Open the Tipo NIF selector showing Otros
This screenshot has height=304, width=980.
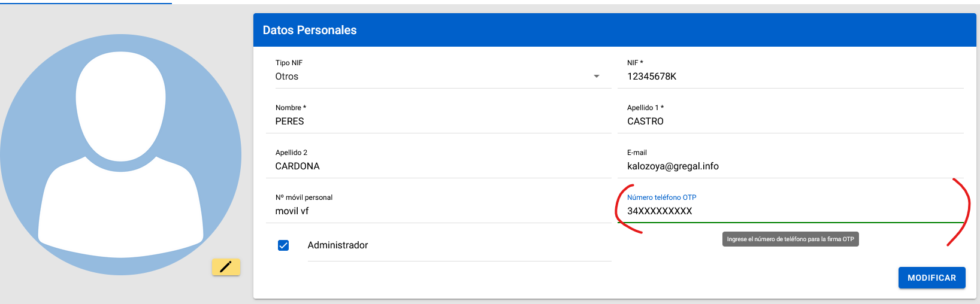[x=431, y=77]
